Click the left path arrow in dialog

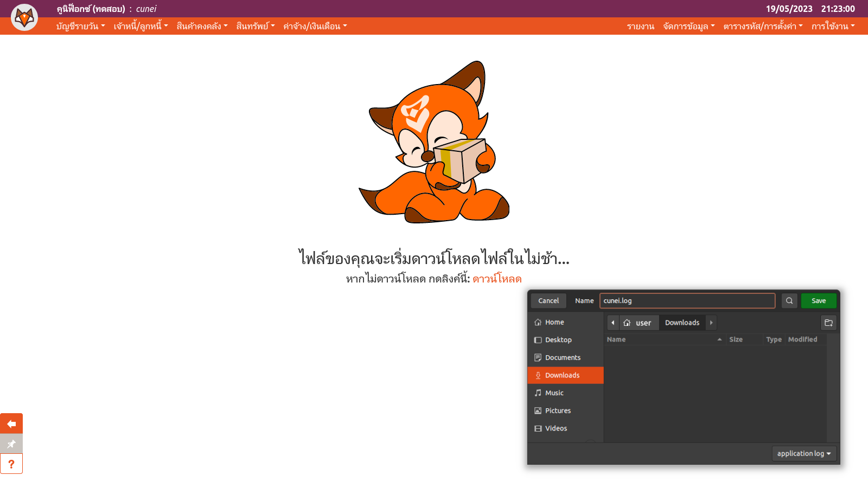coord(613,323)
